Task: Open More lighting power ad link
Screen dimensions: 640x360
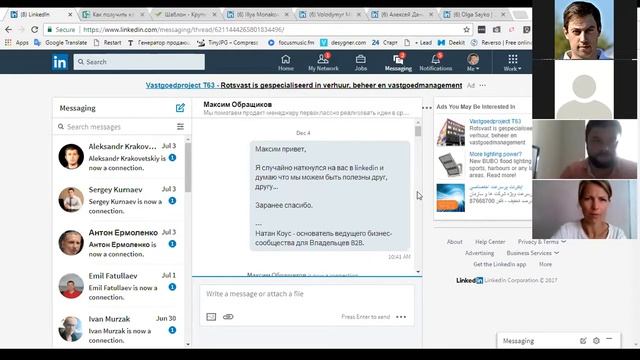Action: click(495, 154)
